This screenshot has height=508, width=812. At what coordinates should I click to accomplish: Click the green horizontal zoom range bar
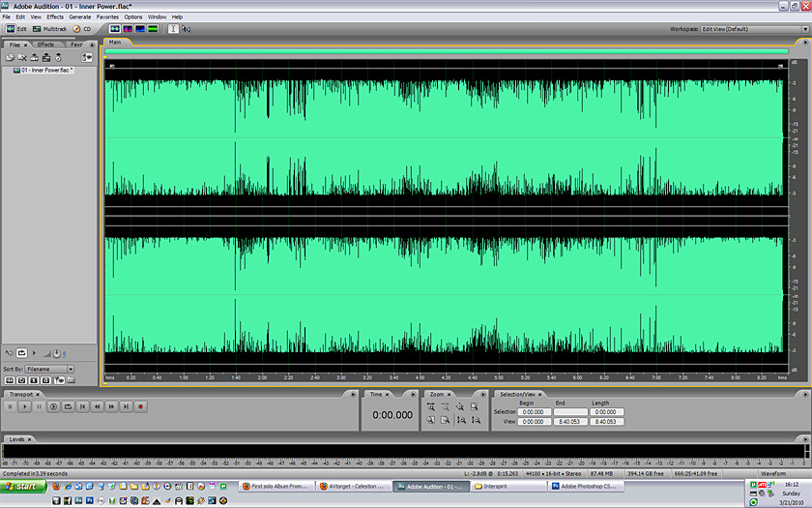click(x=446, y=51)
